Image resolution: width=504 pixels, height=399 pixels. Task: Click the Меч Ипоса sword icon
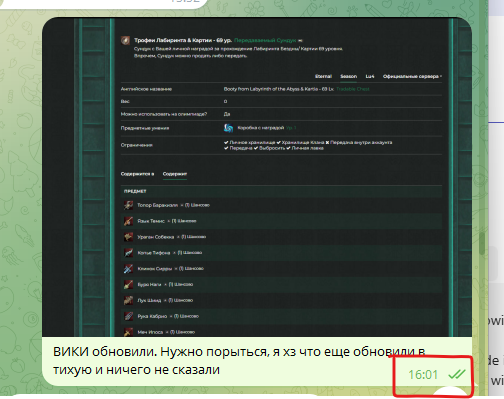click(128, 332)
